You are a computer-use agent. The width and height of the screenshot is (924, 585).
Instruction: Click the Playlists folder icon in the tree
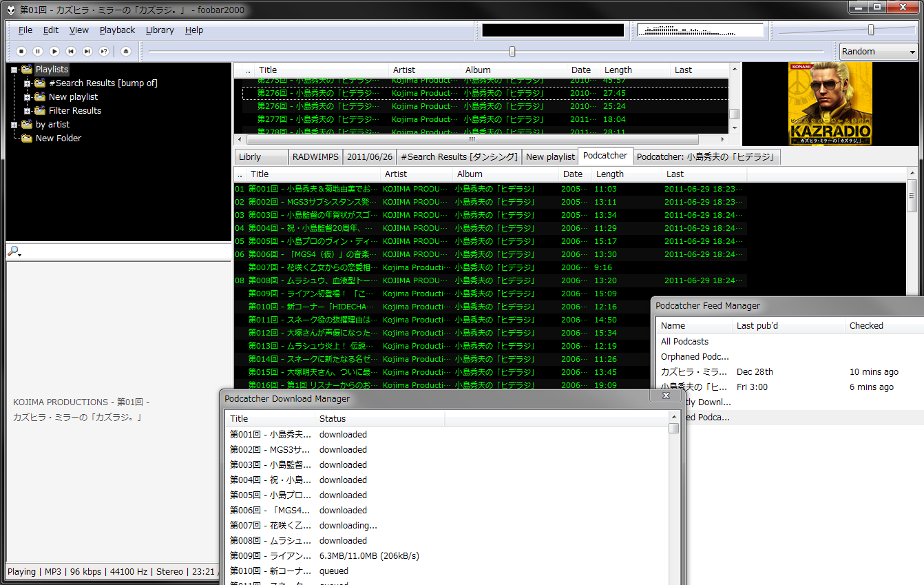(27, 70)
